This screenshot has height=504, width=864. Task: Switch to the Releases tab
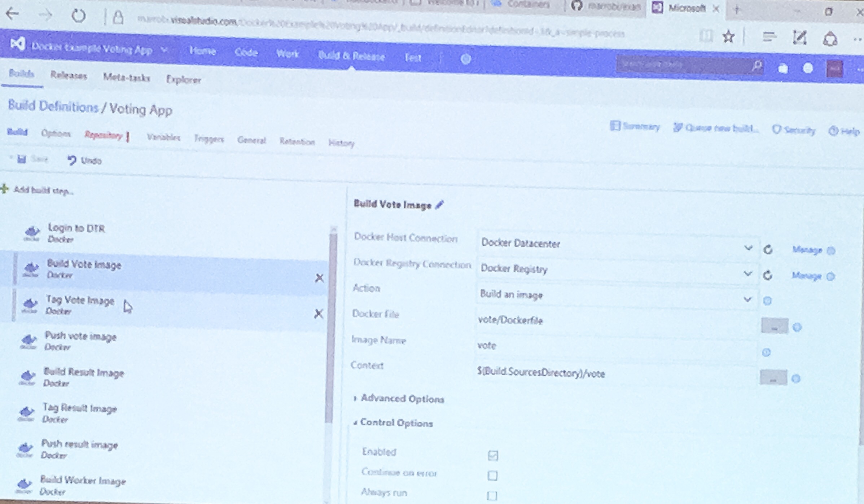[x=69, y=75]
